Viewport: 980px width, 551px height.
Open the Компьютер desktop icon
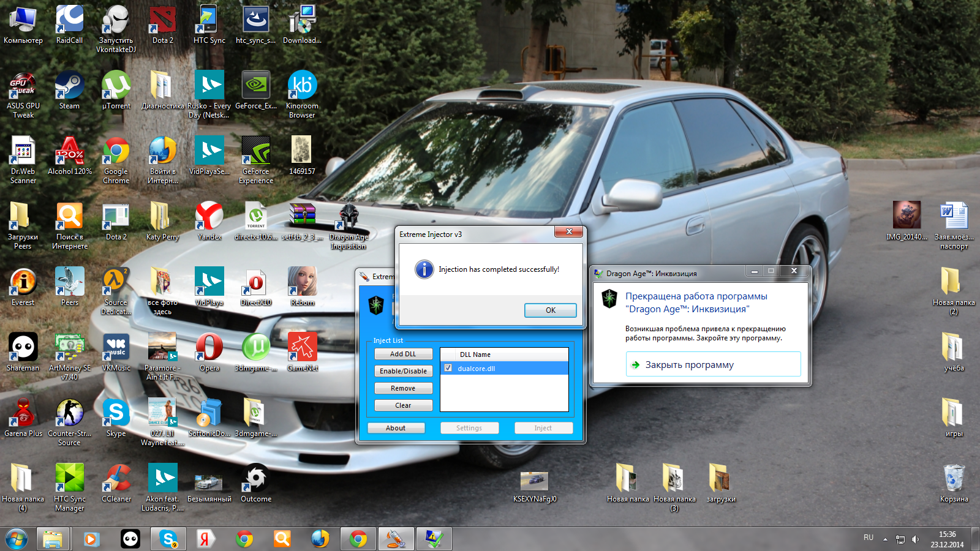(23, 24)
